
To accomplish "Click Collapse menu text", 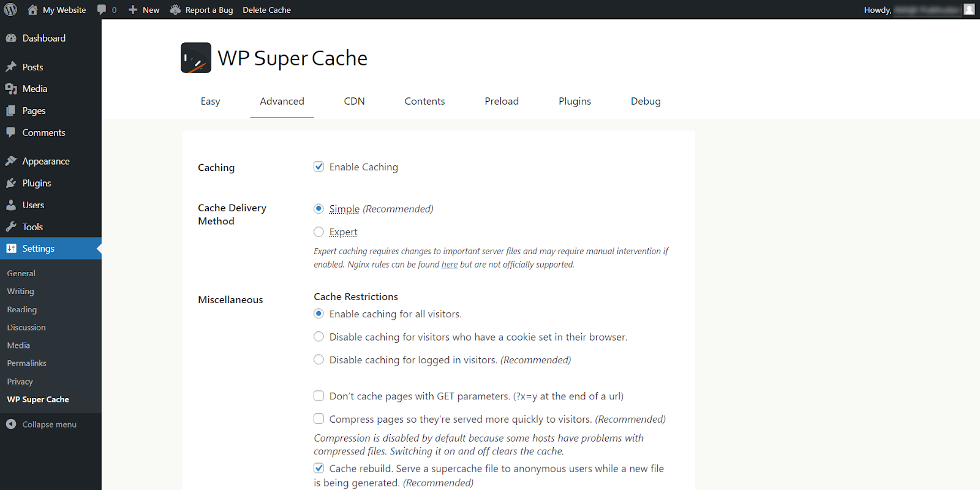I will click(50, 424).
